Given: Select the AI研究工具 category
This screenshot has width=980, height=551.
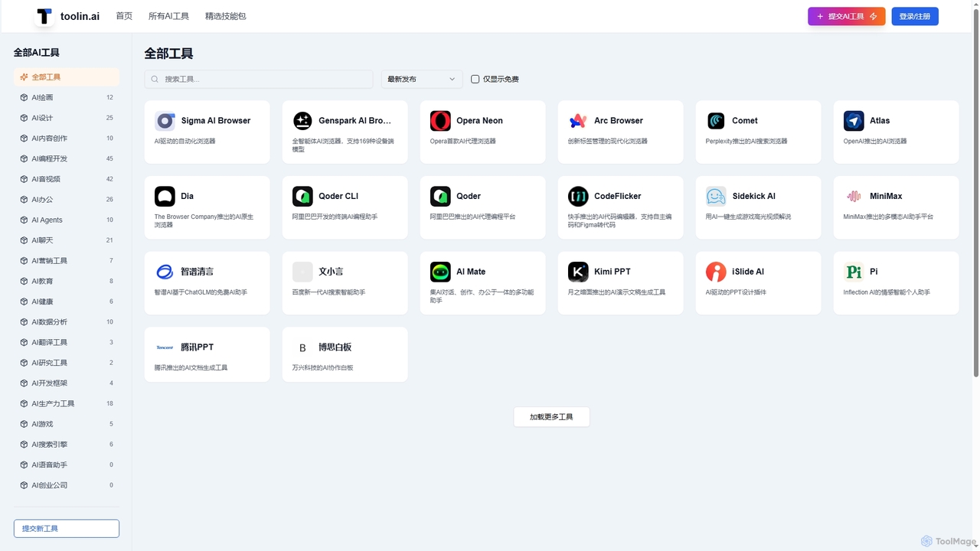Looking at the screenshot, I should click(66, 363).
